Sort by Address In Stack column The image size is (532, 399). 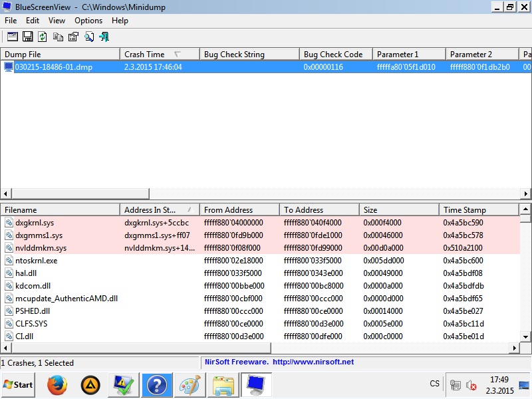pyautogui.click(x=160, y=209)
